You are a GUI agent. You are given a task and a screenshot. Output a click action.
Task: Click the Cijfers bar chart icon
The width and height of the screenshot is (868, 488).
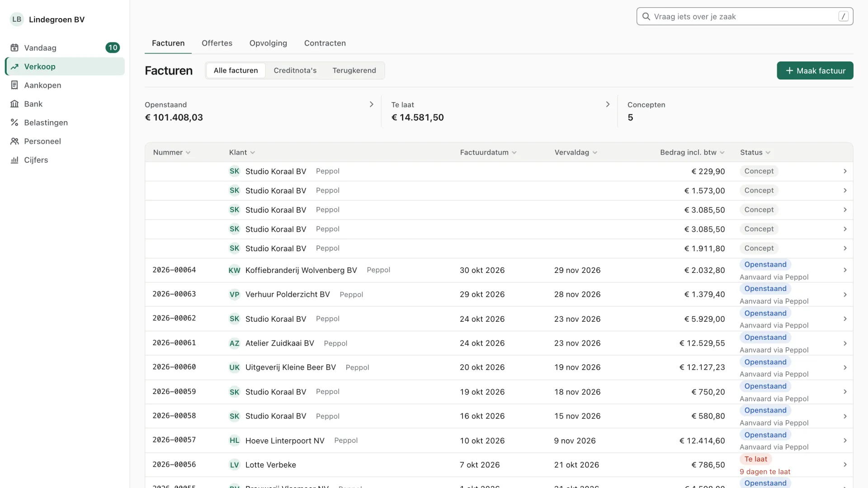[x=14, y=160]
